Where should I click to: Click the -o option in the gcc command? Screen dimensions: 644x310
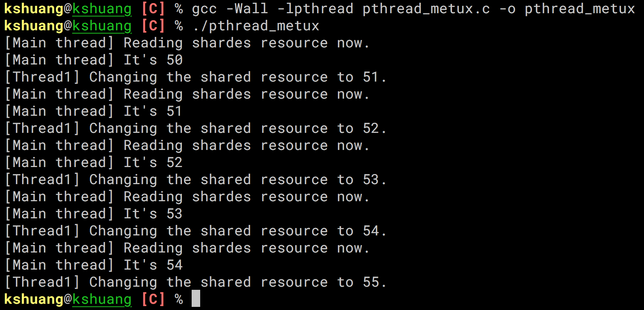click(507, 9)
